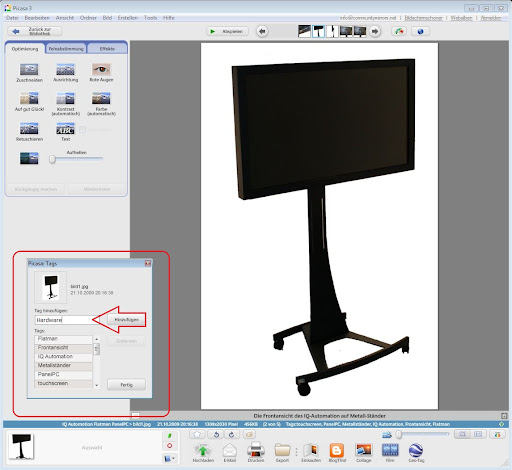Select the touchscreen tag
512x470 pixels.
point(63,383)
